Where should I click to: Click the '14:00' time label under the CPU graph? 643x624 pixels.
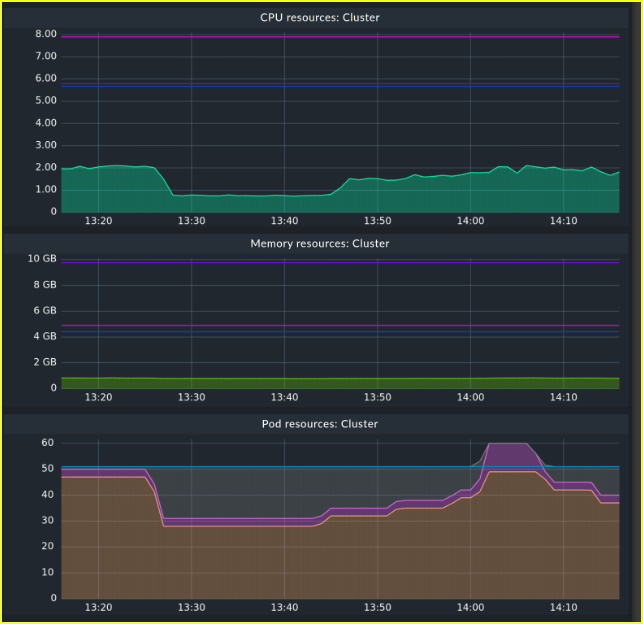[x=470, y=221]
